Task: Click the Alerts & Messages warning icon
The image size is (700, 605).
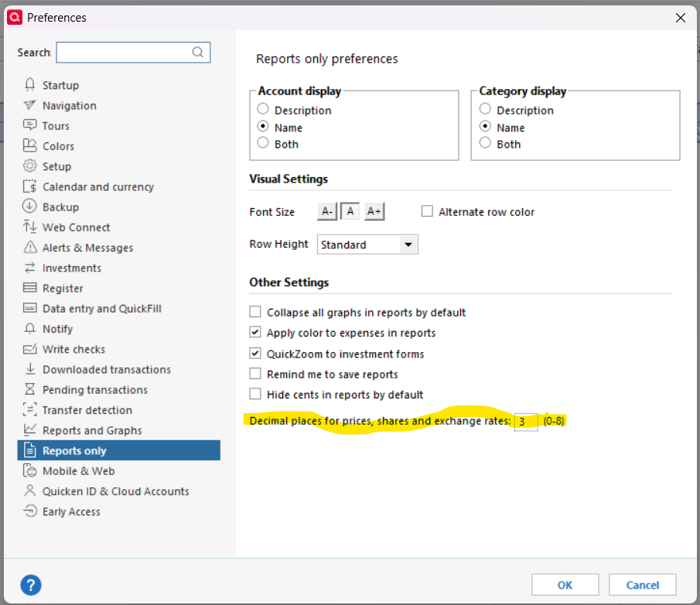Action: 29,247
